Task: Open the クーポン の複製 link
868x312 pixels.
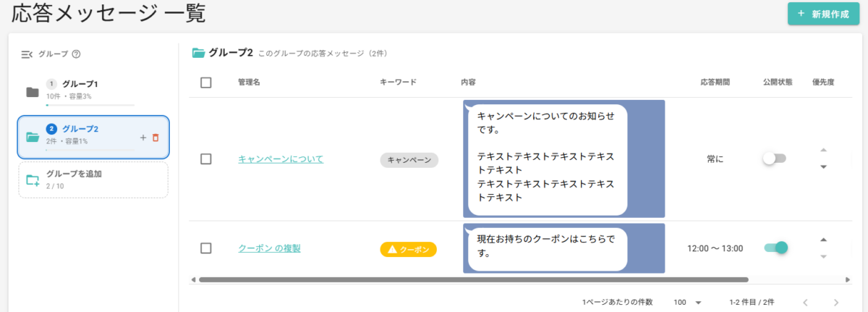Action: 269,248
